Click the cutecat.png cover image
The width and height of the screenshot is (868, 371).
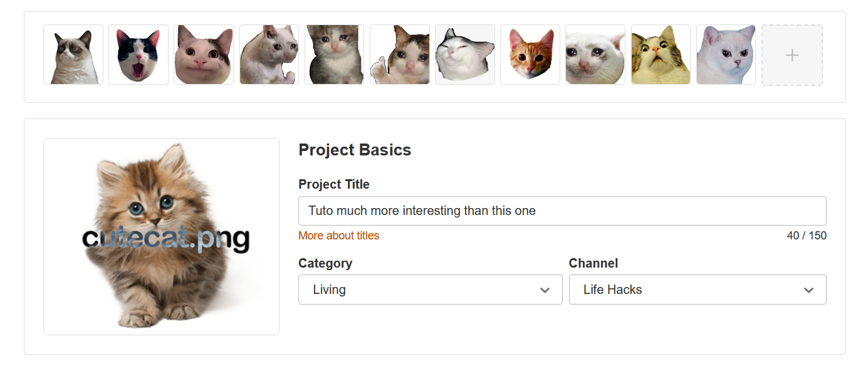[161, 236]
